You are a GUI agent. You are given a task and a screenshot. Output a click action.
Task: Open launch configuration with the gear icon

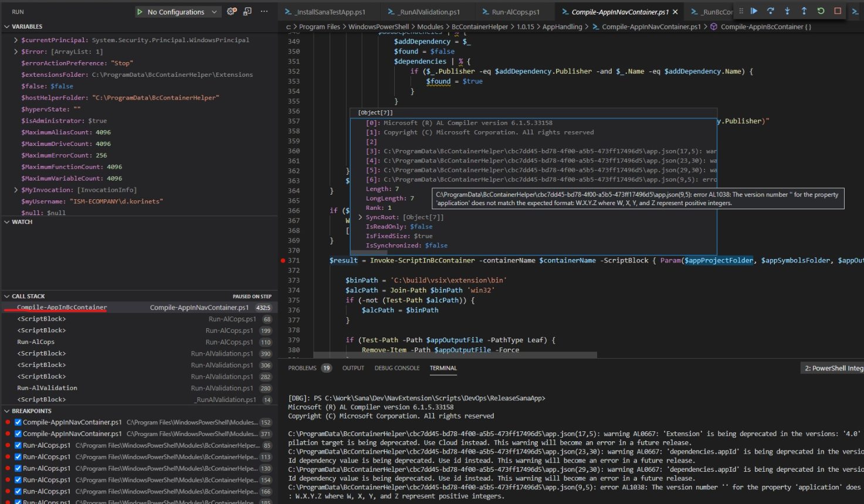coord(231,11)
